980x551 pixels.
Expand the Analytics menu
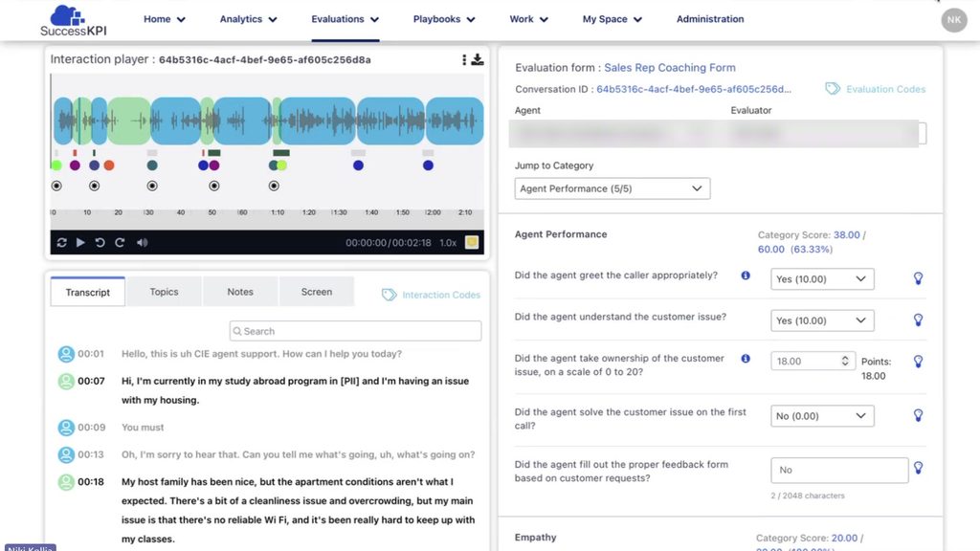point(248,19)
